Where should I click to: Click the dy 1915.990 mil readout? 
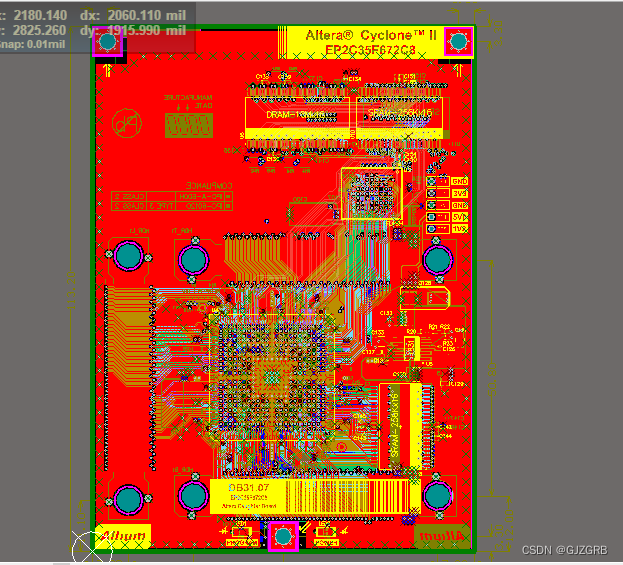pyautogui.click(x=133, y=30)
